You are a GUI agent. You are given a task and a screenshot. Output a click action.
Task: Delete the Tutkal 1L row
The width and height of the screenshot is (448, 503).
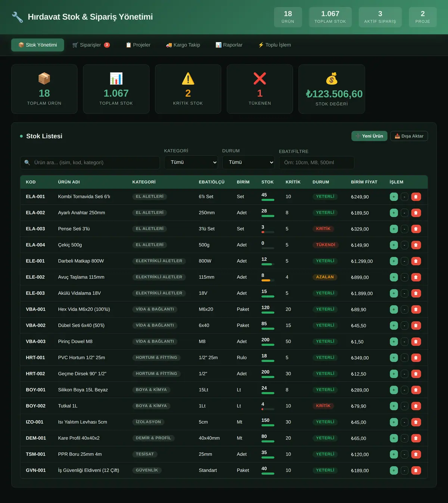coord(416,406)
